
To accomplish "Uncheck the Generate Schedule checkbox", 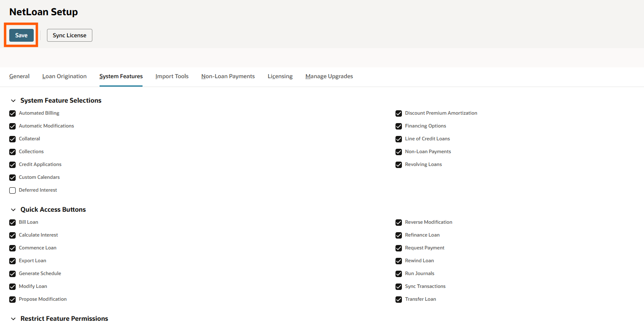I will 12,274.
